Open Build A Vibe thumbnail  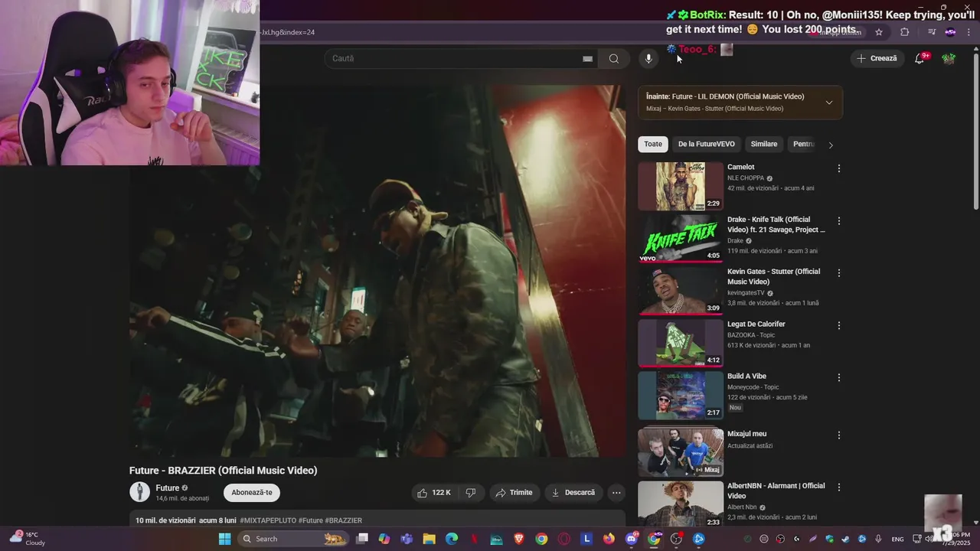click(x=681, y=395)
